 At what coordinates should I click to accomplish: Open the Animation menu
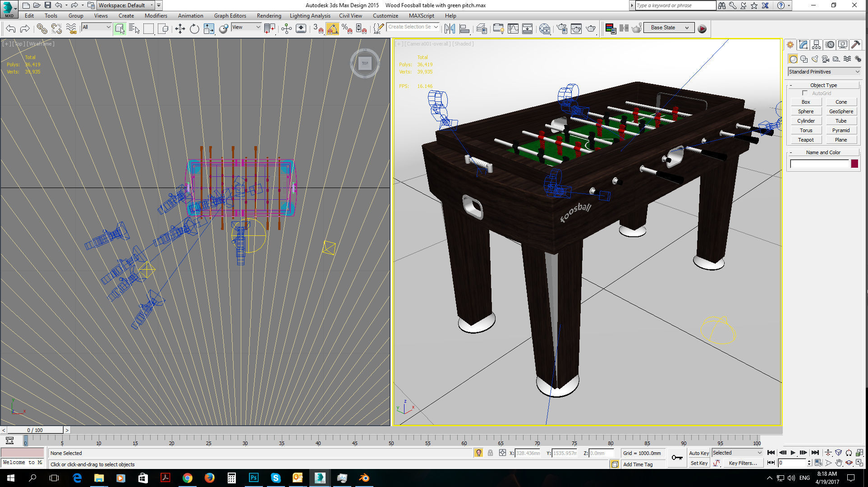point(190,16)
